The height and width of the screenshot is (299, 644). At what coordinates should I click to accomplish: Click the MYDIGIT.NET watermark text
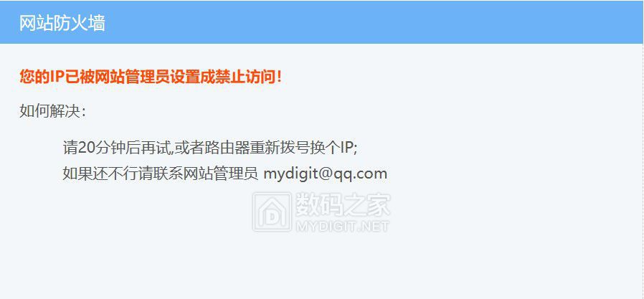point(343,227)
